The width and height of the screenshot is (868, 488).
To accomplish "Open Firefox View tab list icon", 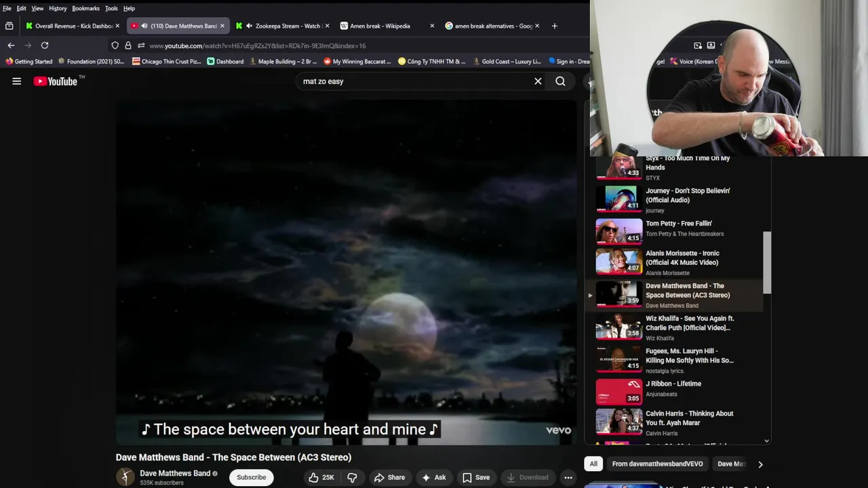I will (9, 26).
